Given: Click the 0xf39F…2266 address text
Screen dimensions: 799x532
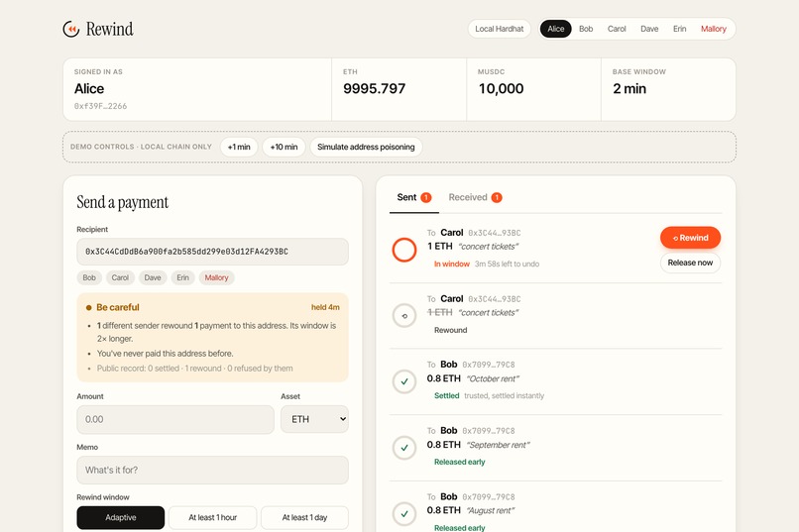Looking at the screenshot, I should click(x=100, y=106).
